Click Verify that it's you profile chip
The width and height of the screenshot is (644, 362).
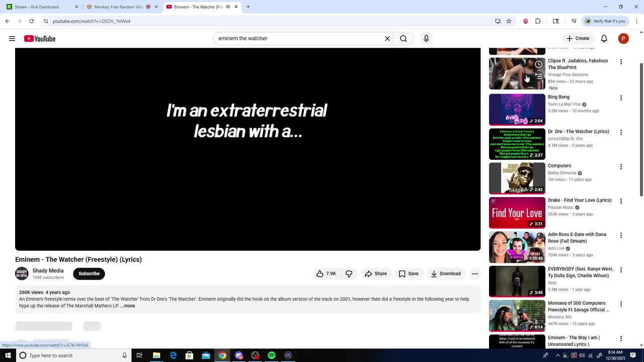(x=605, y=21)
